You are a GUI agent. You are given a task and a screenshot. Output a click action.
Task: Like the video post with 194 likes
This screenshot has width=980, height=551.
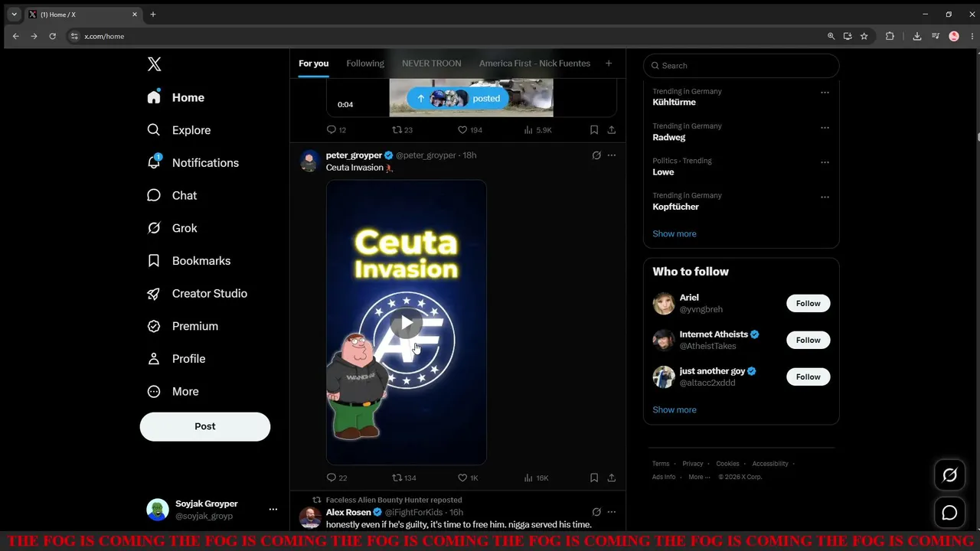tap(469, 130)
